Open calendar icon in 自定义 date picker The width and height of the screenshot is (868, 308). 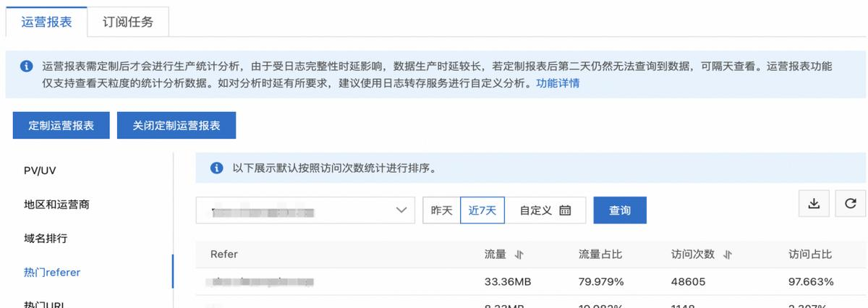click(x=565, y=210)
